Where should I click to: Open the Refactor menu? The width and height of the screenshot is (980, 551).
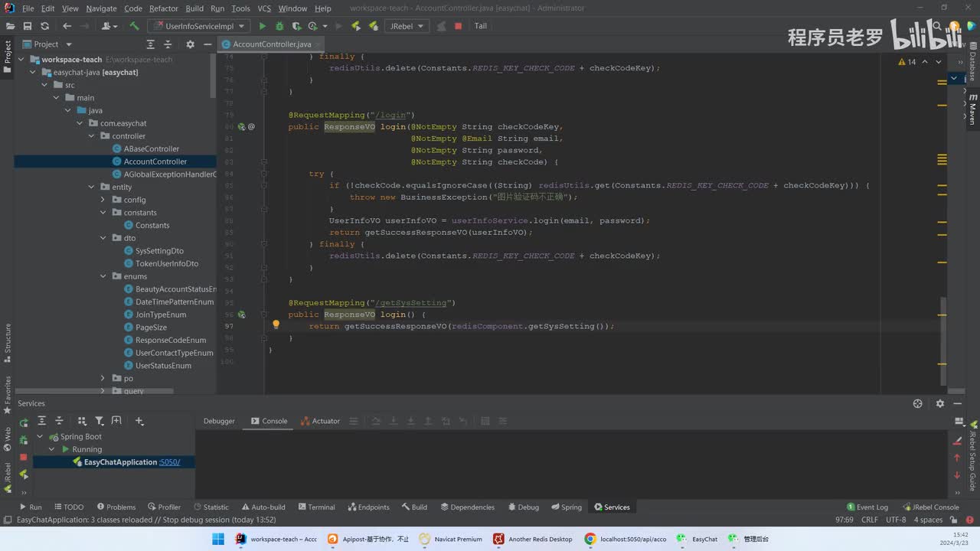(x=163, y=8)
